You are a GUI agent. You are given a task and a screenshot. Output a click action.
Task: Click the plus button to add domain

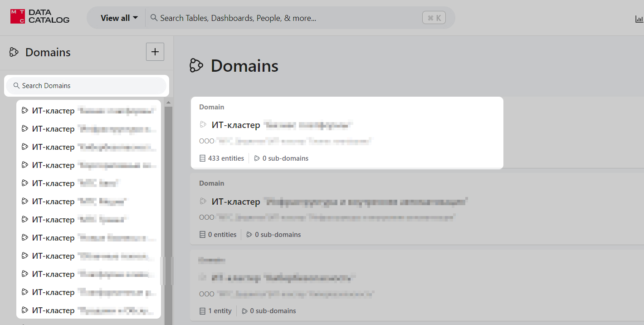coord(155,52)
